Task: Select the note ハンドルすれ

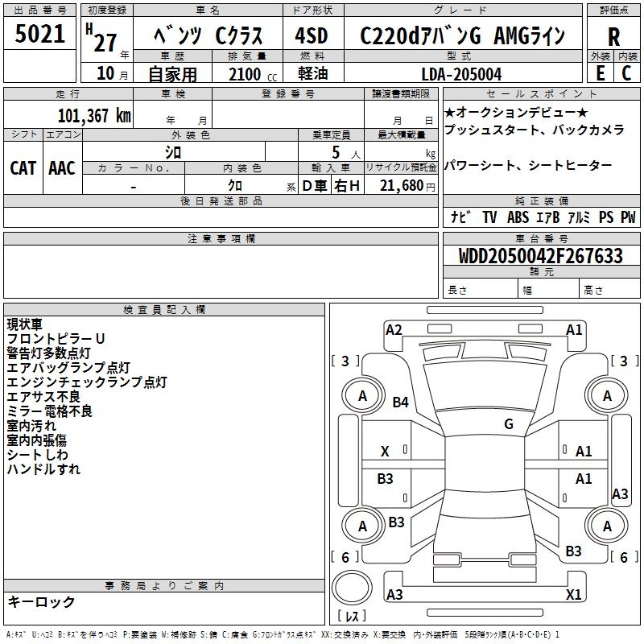Action: pos(43,469)
